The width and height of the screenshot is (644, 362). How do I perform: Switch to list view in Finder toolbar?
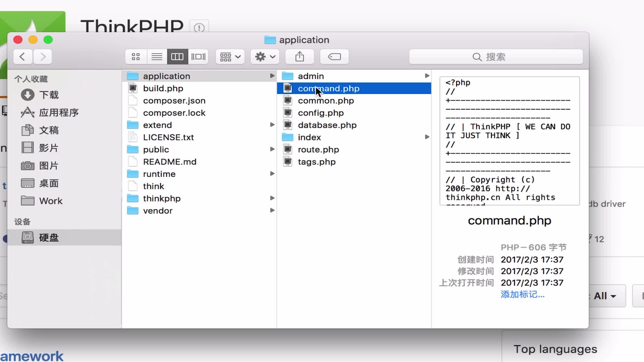tap(157, 57)
